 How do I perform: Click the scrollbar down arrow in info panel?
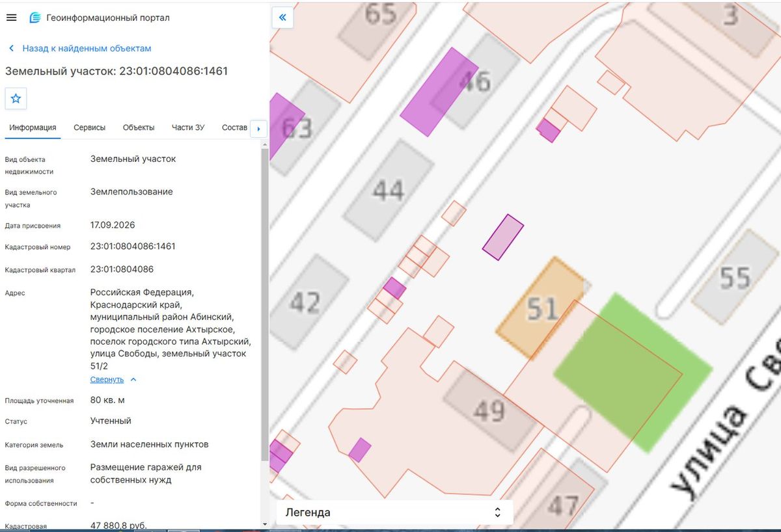click(264, 524)
